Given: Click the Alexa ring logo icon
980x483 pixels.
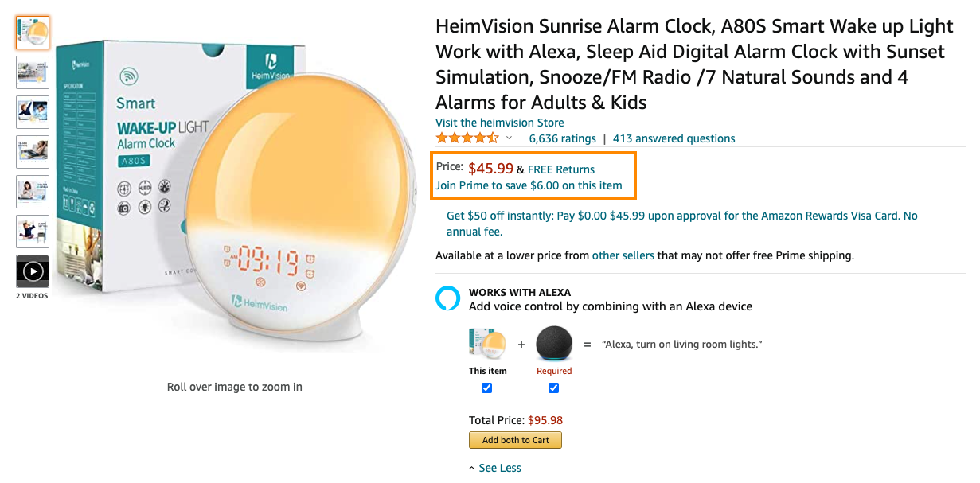Looking at the screenshot, I should [447, 298].
